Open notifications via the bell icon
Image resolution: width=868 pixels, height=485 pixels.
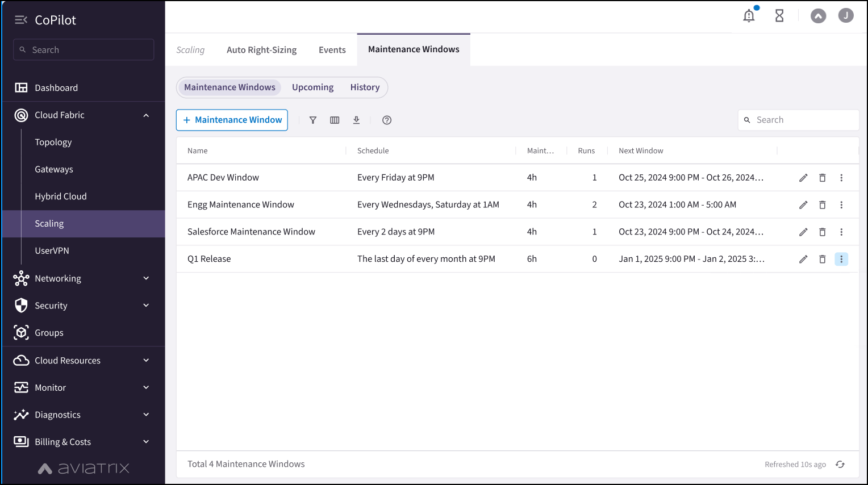pyautogui.click(x=748, y=15)
